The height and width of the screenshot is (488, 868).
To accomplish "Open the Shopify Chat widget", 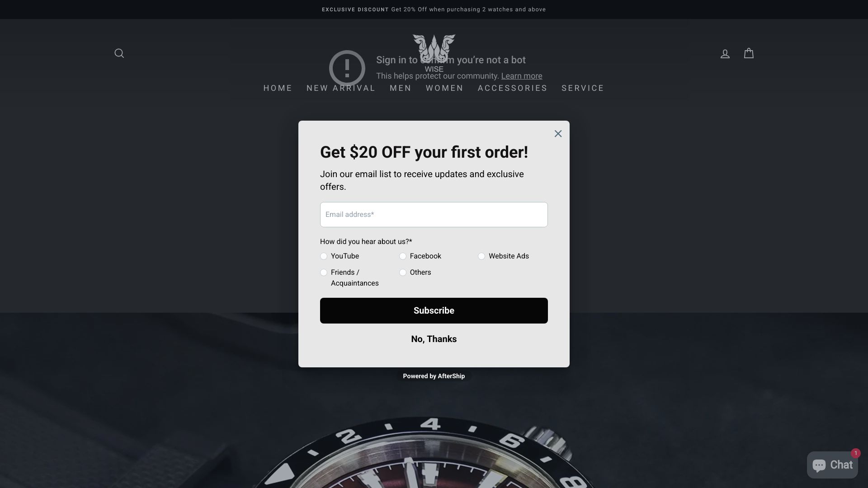I will click(832, 465).
